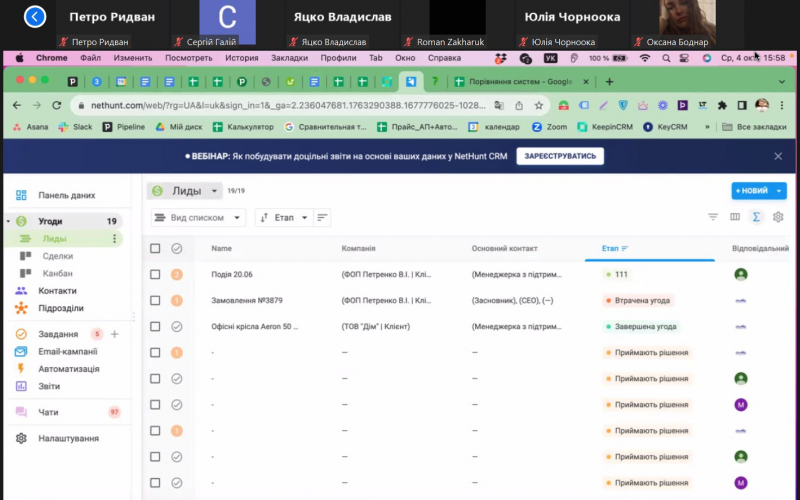The height and width of the screenshot is (500, 800).
Task: Open the columns layout icon
Action: point(735,217)
